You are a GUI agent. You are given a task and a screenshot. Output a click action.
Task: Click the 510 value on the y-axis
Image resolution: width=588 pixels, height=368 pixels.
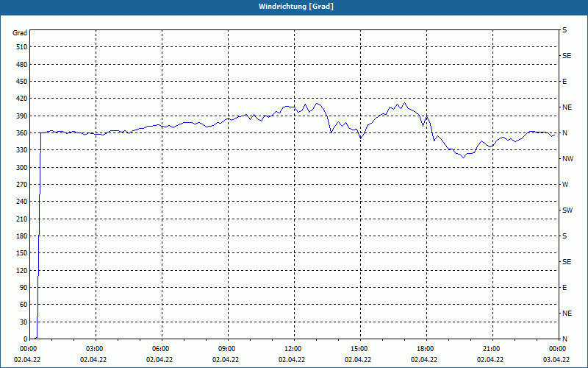(x=22, y=47)
